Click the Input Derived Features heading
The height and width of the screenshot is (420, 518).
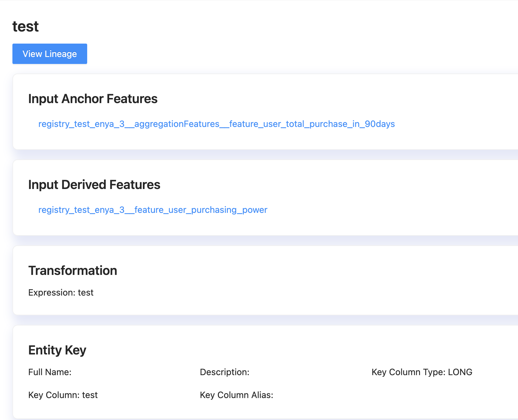pyautogui.click(x=94, y=185)
